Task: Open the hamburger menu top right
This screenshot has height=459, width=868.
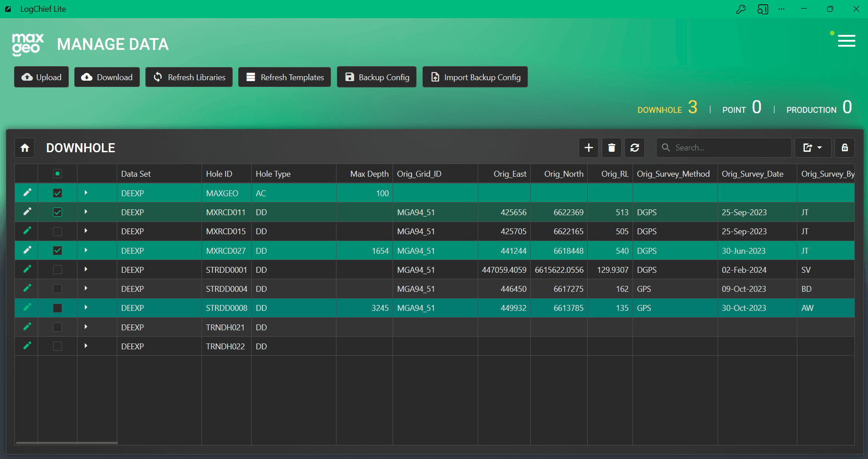Action: point(846,41)
